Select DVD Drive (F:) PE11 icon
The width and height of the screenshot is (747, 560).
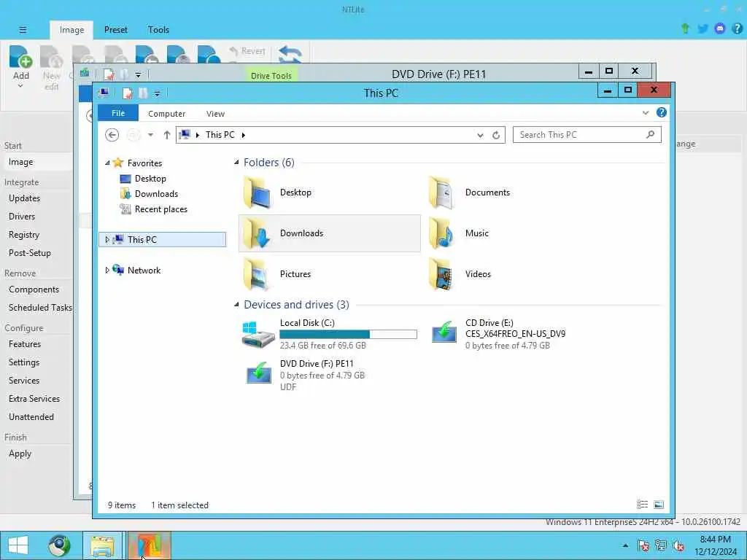click(x=259, y=373)
